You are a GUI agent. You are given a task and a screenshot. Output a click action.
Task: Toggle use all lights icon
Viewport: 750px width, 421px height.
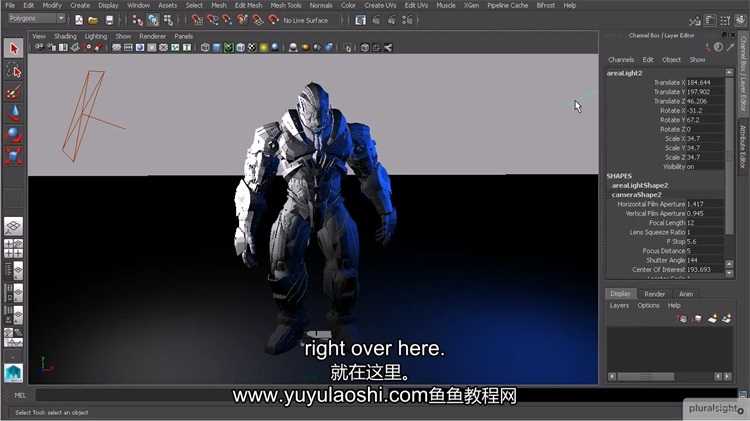point(264,47)
